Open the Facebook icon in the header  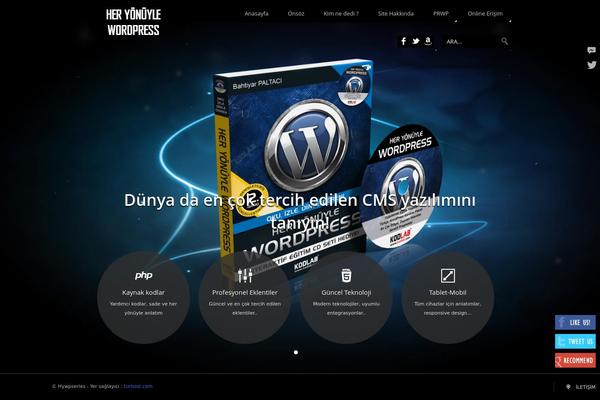403,41
